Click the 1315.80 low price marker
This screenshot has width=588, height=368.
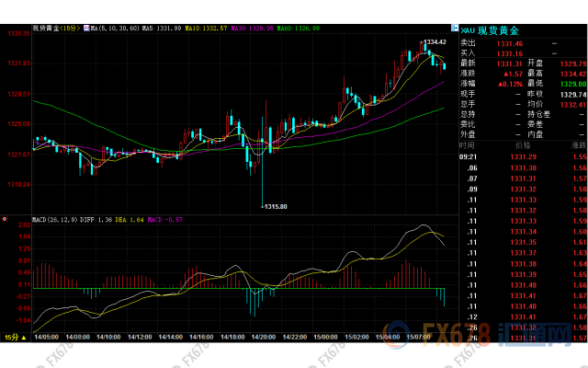tap(276, 206)
